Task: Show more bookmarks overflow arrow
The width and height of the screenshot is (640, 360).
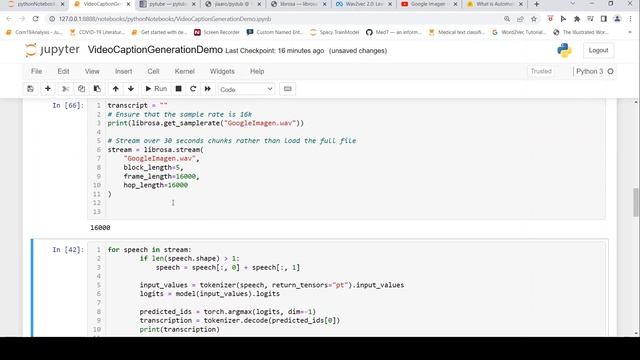Action: (630, 32)
